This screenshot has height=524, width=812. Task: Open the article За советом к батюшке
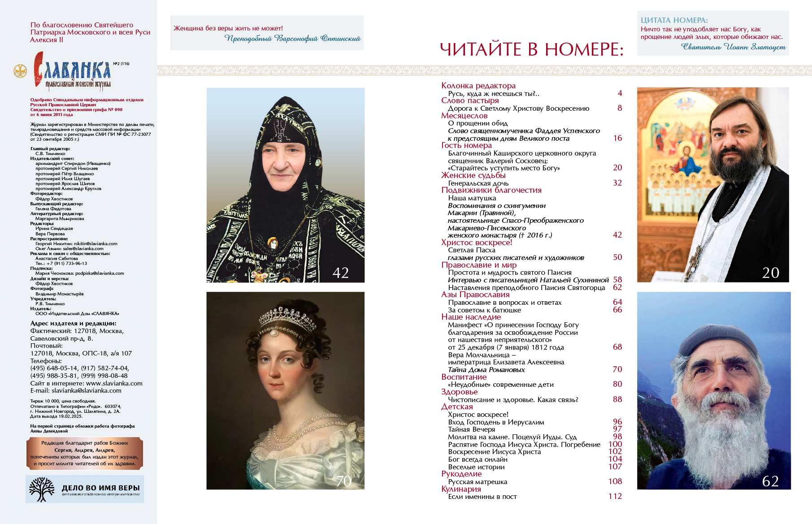coord(485,310)
